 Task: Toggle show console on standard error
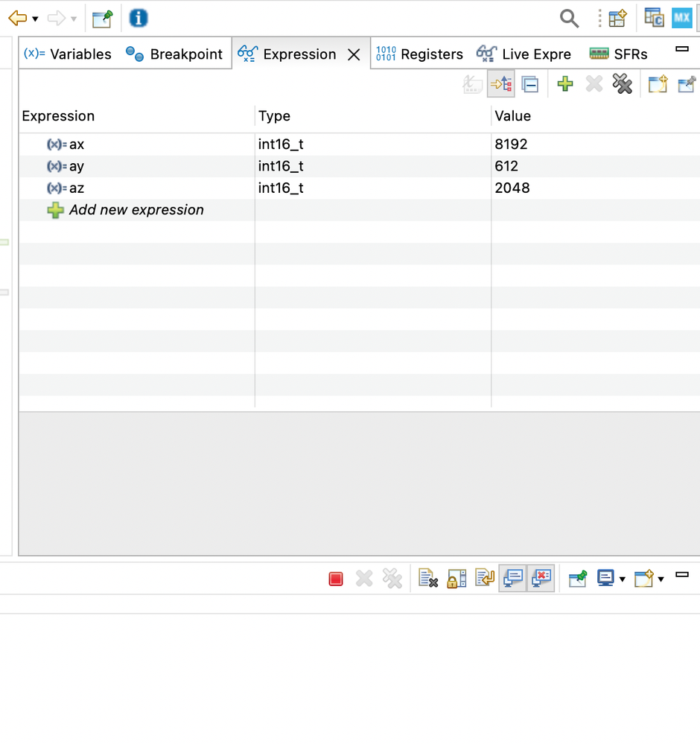click(541, 579)
